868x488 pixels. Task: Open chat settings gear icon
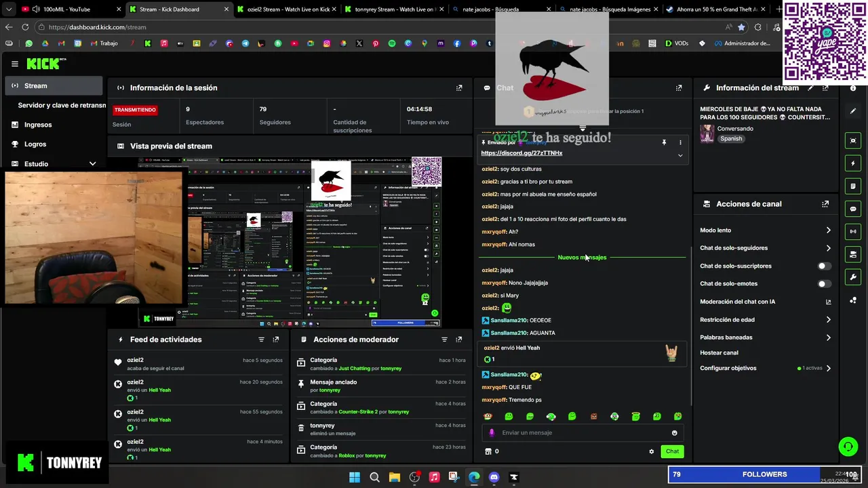point(652,451)
